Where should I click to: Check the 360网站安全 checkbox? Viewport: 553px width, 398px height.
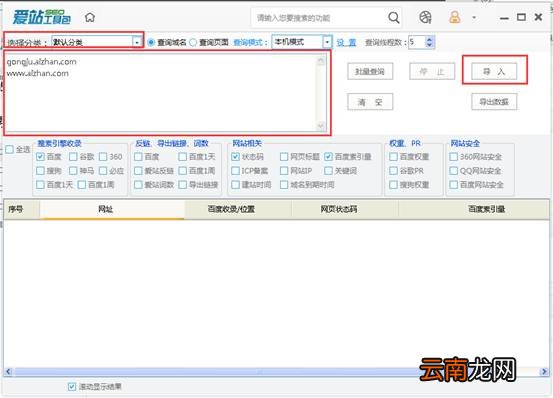point(454,157)
